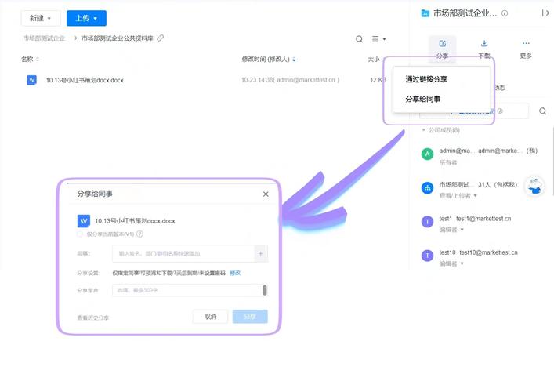Show info icon next to panel title

tap(505, 13)
